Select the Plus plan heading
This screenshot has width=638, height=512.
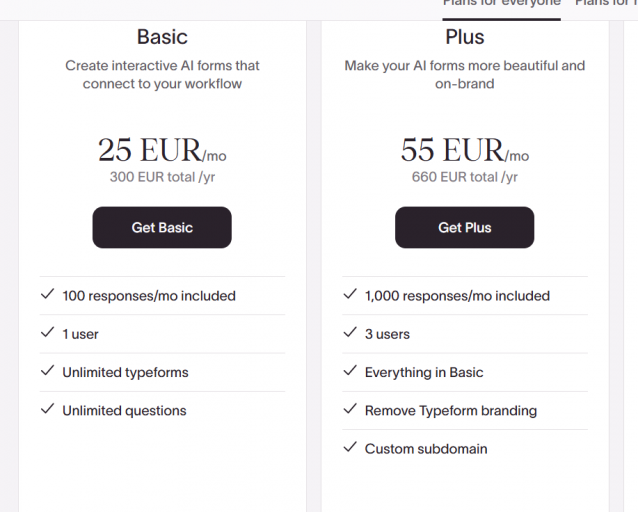click(464, 37)
